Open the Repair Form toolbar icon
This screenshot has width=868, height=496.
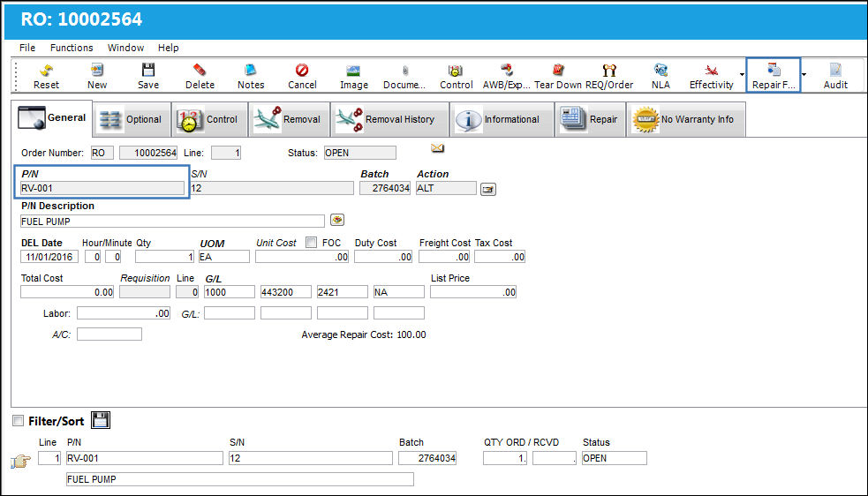[774, 71]
